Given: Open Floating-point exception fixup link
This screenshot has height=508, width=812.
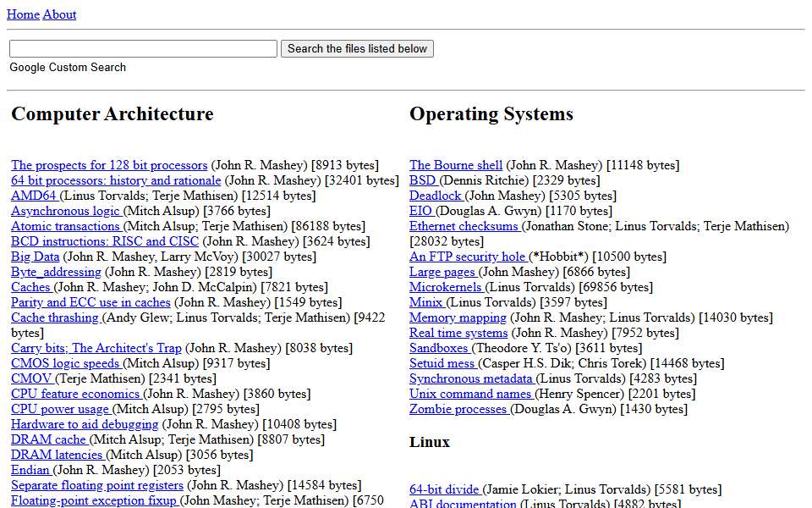Looking at the screenshot, I should 96,500.
